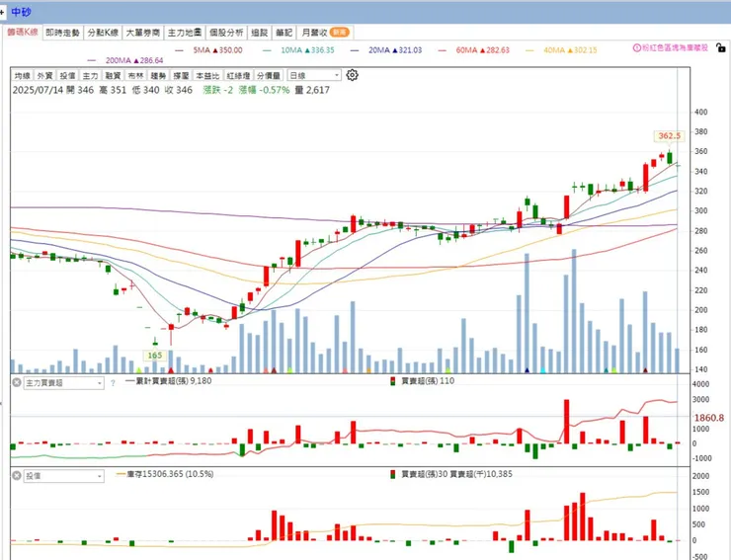Screen dimensions: 731x560
Task: Open the 投信 sub-panel indicator dropdown
Action: coord(63,476)
